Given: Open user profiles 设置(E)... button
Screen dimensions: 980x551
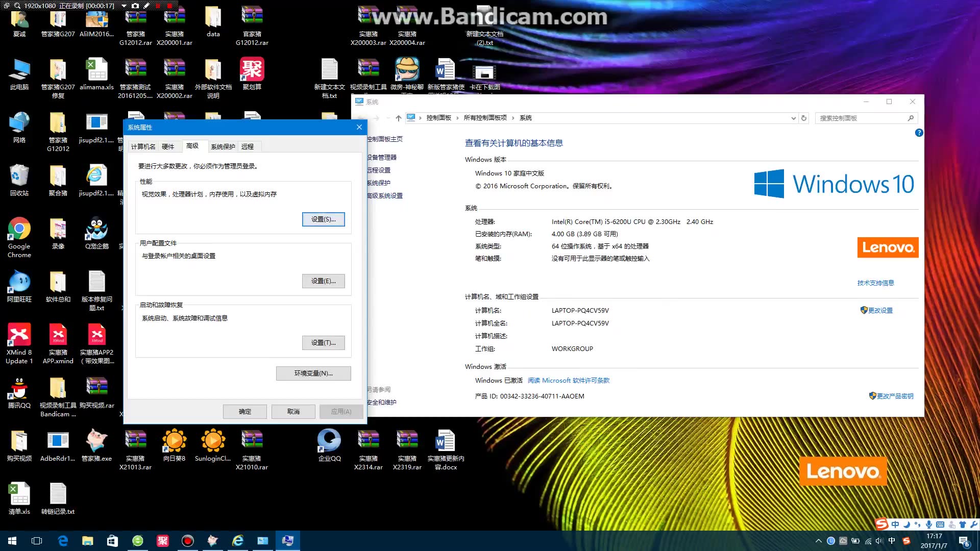Looking at the screenshot, I should (324, 281).
